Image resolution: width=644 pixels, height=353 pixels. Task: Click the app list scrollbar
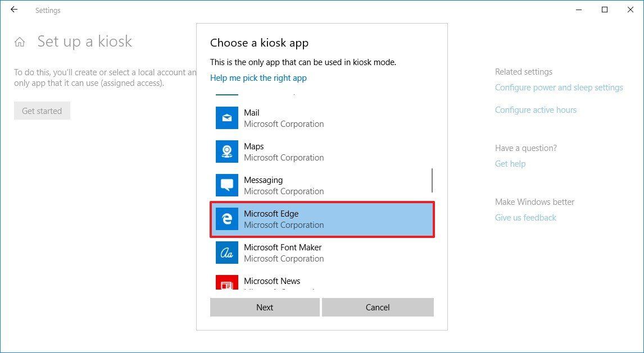tap(432, 181)
